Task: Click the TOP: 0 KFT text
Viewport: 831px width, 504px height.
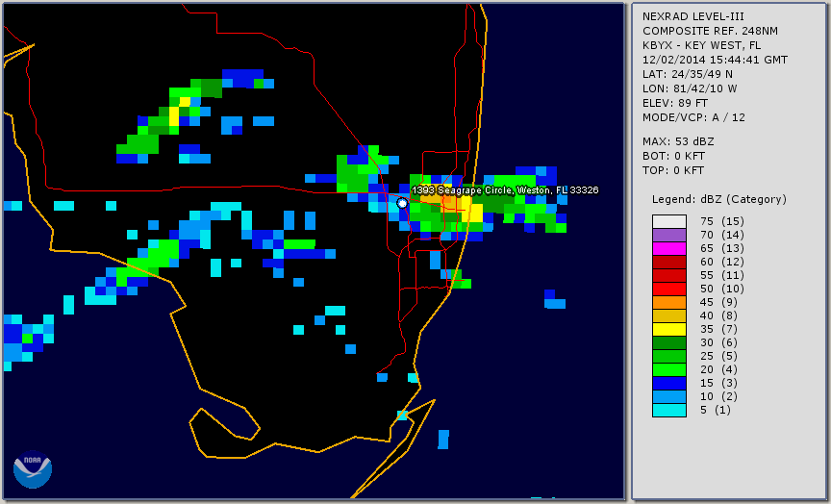Action: click(x=673, y=170)
